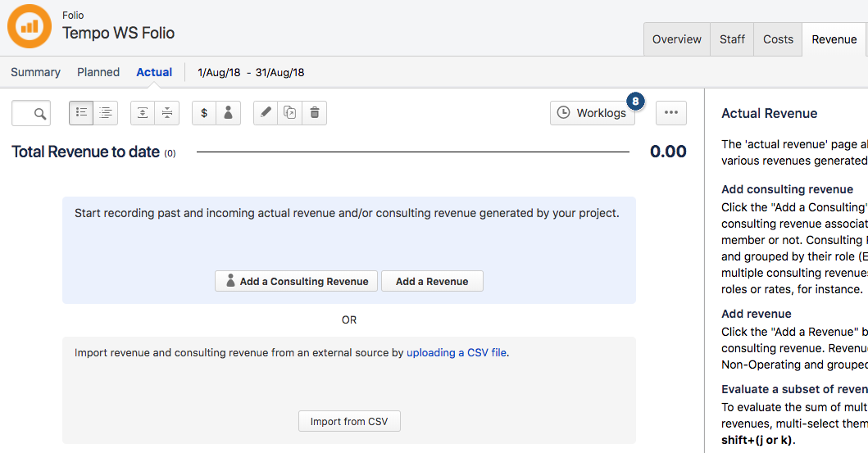Follow the uploading a CSV file link
Viewport: 868px width, 453px height.
(x=457, y=353)
